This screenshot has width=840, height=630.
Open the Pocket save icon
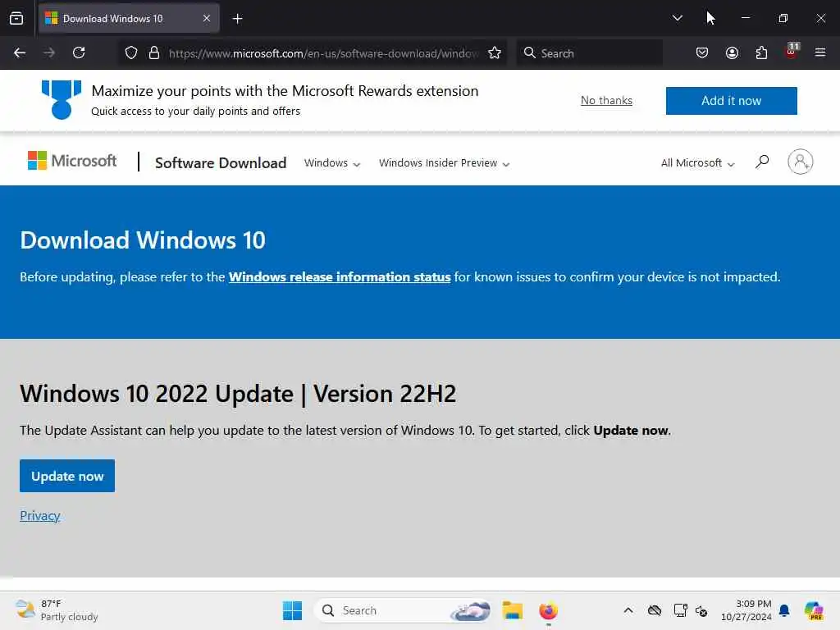(702, 52)
